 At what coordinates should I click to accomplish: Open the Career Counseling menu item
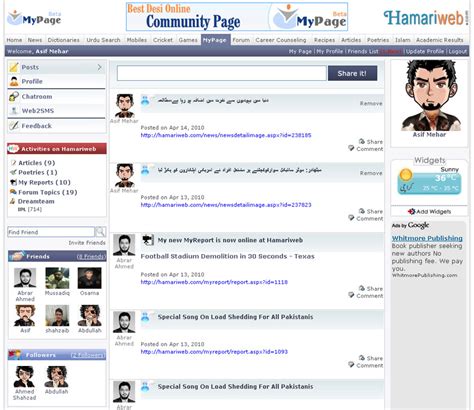coord(281,40)
